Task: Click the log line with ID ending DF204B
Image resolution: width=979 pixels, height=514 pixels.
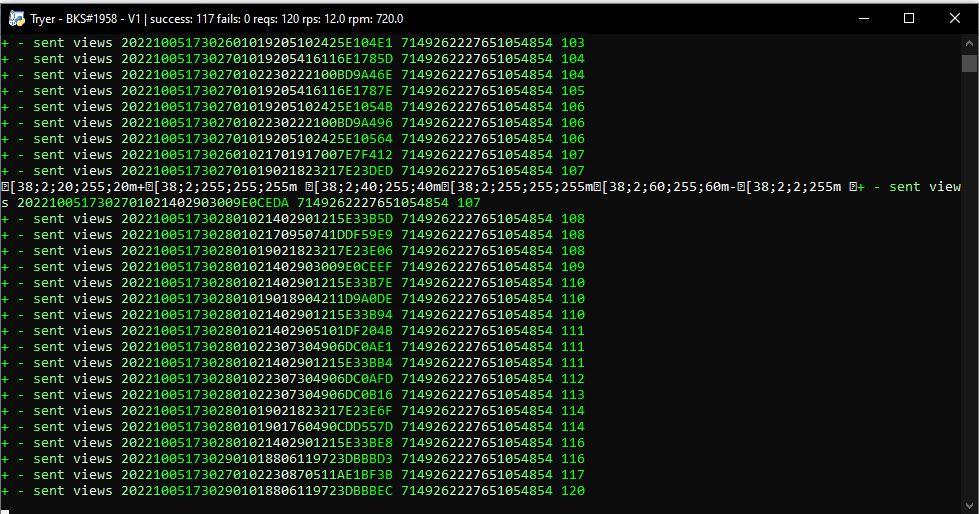Action: pyautogui.click(x=293, y=331)
